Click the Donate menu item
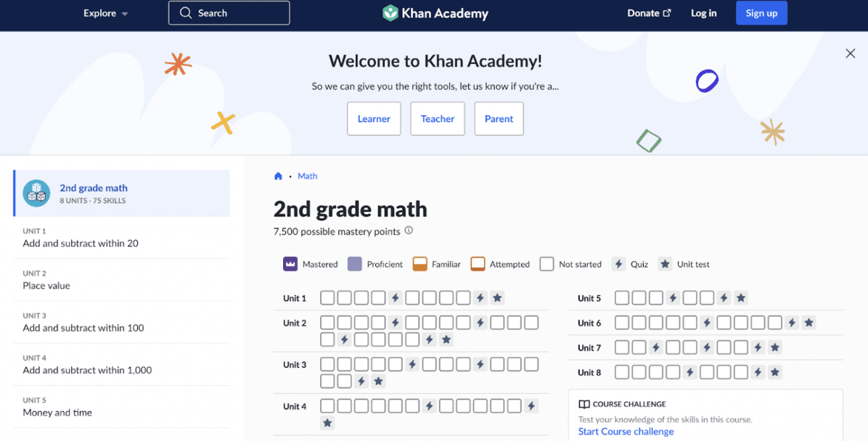The height and width of the screenshot is (441, 868). tap(644, 12)
